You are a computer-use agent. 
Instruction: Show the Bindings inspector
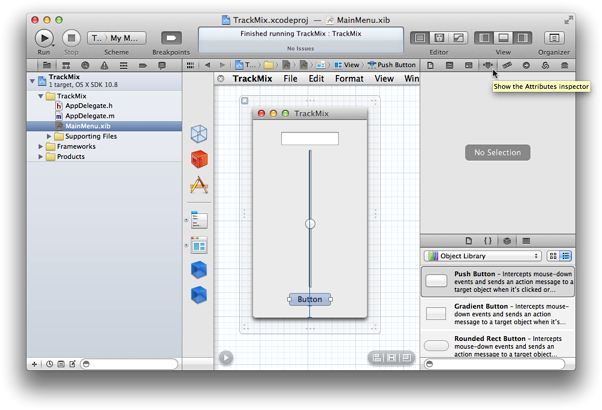coord(545,65)
